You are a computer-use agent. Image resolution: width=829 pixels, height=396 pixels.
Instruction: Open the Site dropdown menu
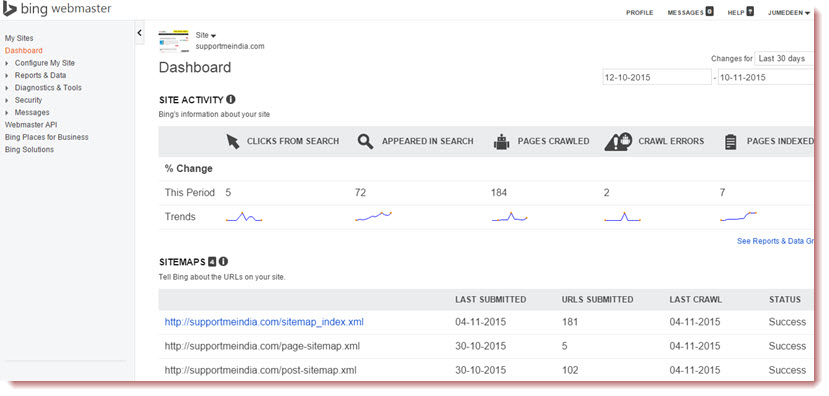[x=206, y=35]
